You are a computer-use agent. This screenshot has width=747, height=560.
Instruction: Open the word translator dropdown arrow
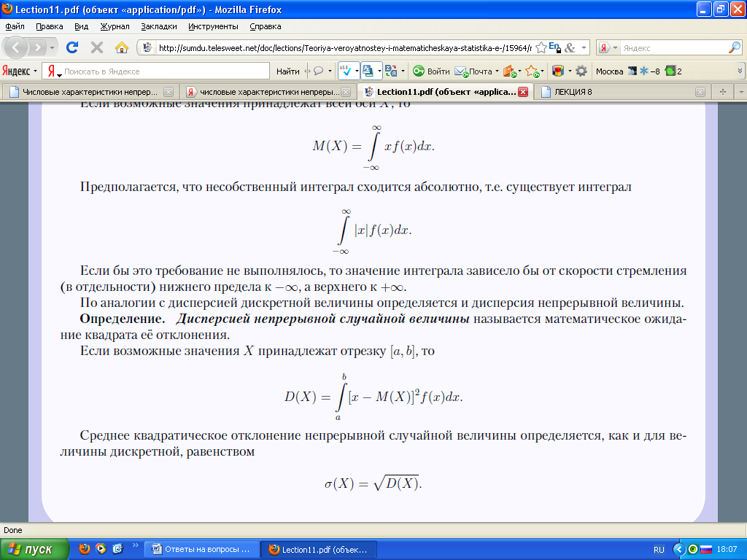pyautogui.click(x=403, y=71)
